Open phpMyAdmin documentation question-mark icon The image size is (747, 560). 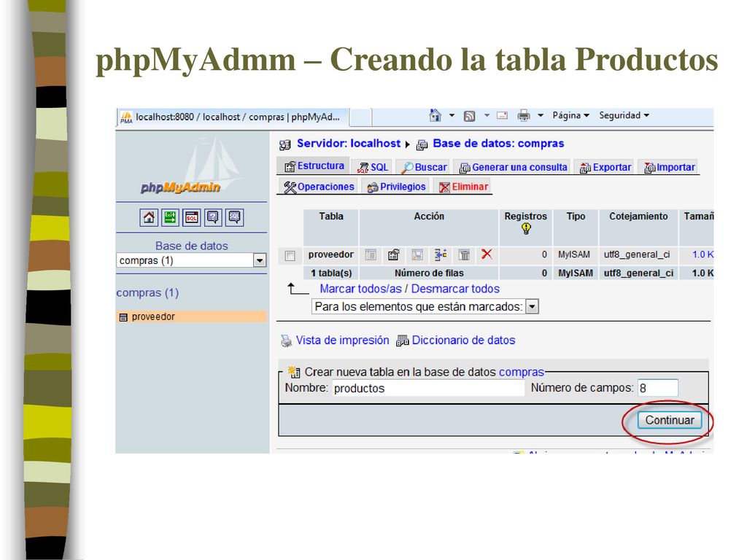point(213,217)
